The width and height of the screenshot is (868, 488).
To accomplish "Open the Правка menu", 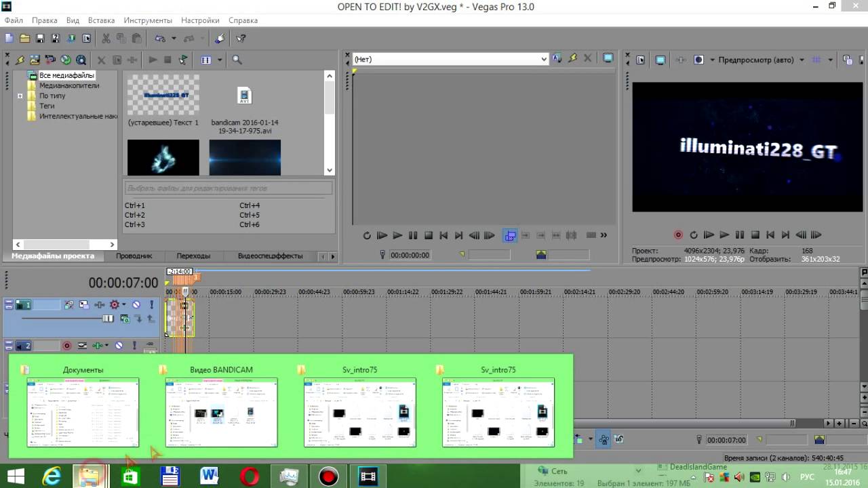I will pyautogui.click(x=45, y=20).
